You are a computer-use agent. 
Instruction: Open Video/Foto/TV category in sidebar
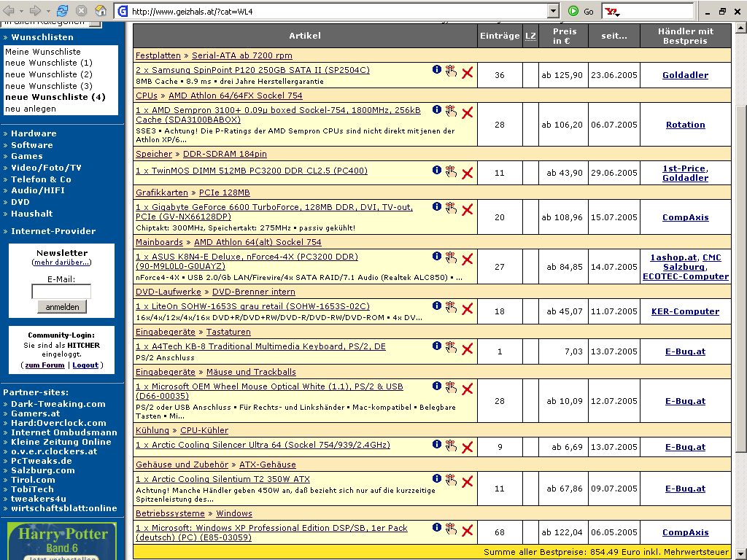point(46,168)
